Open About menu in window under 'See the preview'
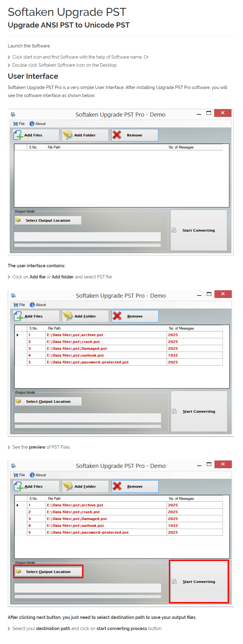Screen dimensions: 243x644 tap(38, 475)
